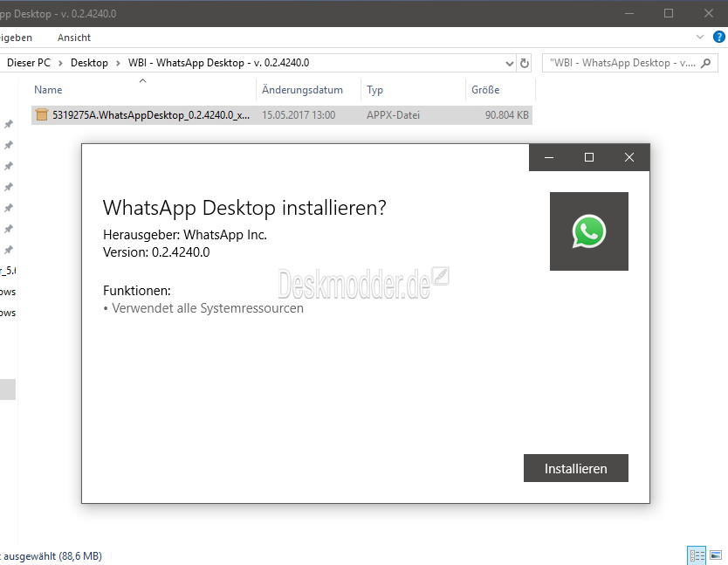Open Explorer help via the question mark icon
The width and height of the screenshot is (728, 565).
click(718, 37)
